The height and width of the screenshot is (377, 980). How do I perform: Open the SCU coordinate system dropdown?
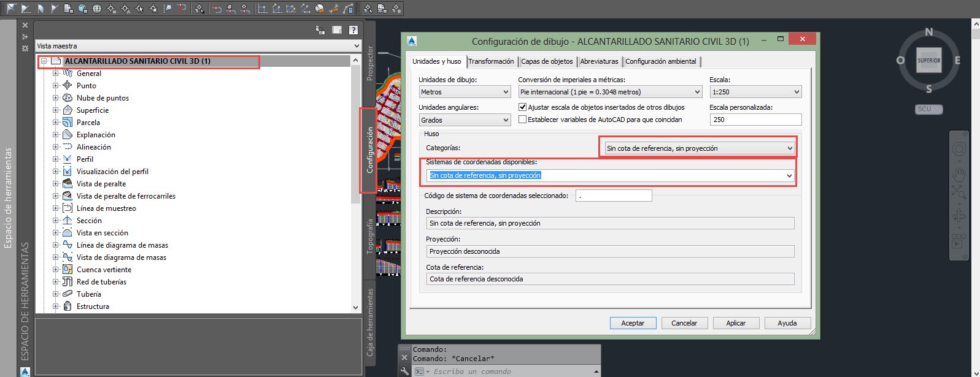point(928,109)
